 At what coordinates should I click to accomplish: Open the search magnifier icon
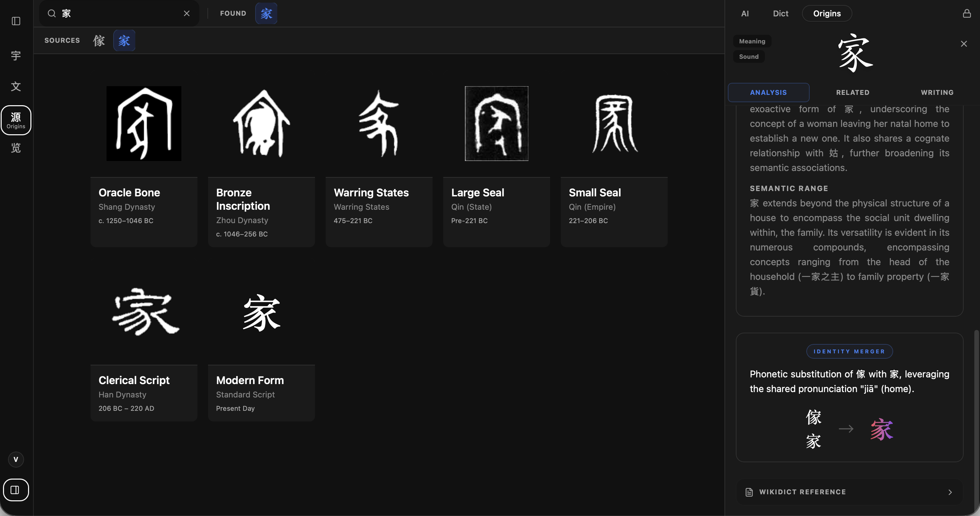pos(52,13)
